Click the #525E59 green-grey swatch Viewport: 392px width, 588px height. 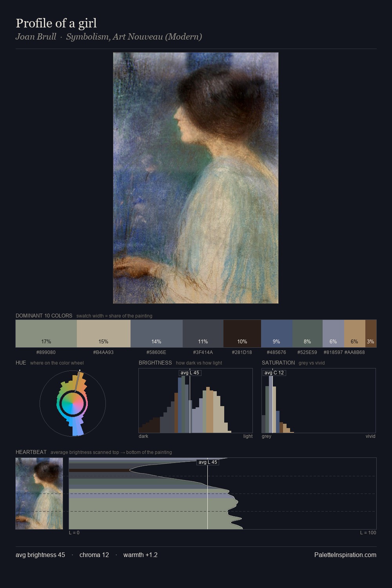[308, 334]
